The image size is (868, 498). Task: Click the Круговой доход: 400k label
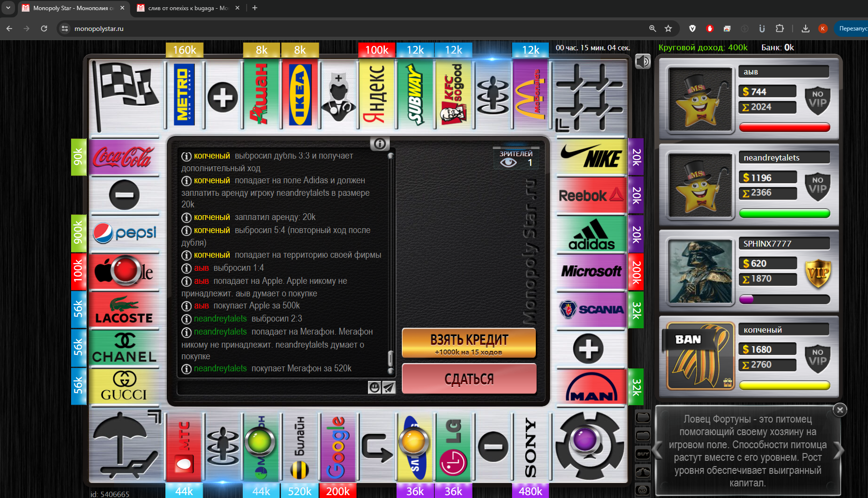(703, 47)
